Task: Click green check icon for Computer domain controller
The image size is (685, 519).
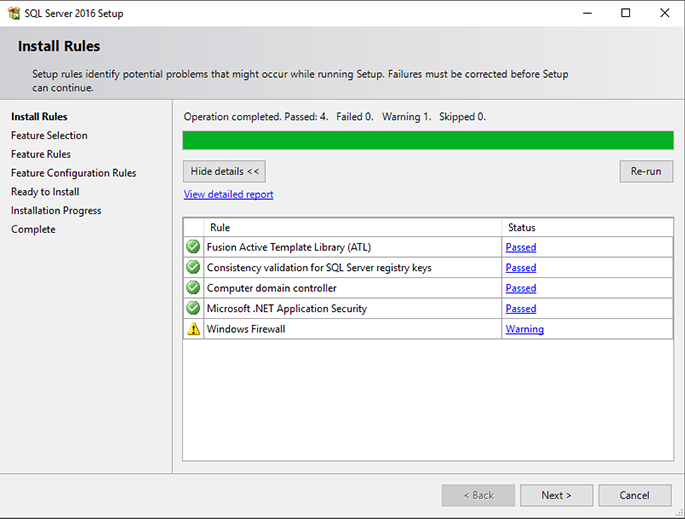Action: tap(193, 288)
